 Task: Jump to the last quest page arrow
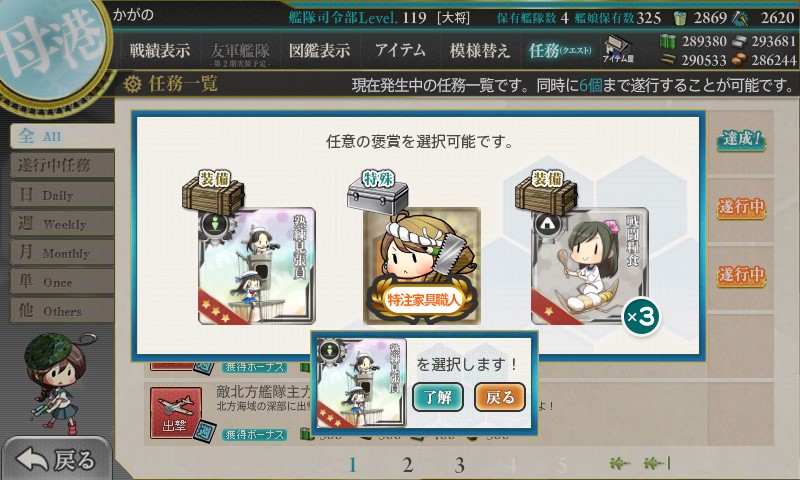click(657, 463)
